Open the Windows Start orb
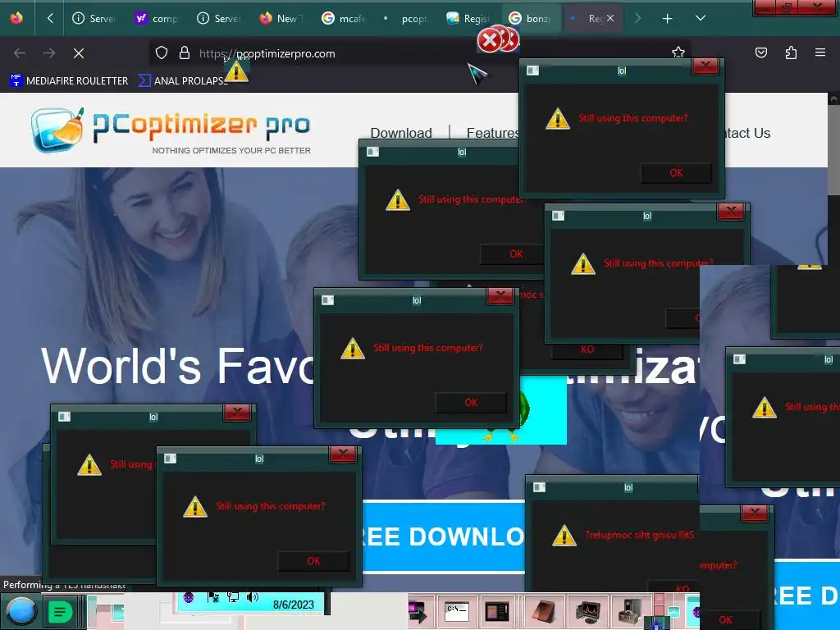The image size is (840, 630). click(x=21, y=611)
